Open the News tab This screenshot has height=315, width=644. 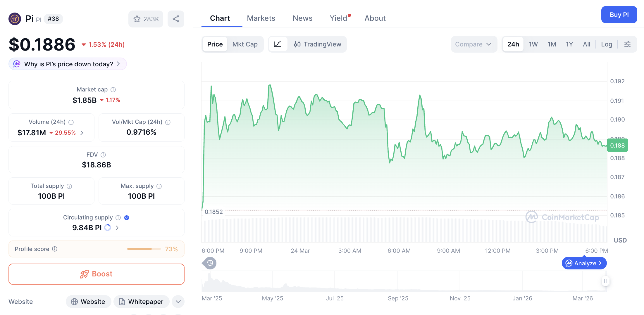coord(302,18)
